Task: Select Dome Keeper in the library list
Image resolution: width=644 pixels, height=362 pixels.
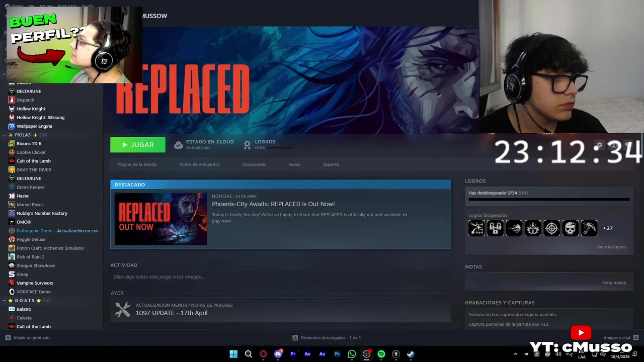Action: coord(30,187)
